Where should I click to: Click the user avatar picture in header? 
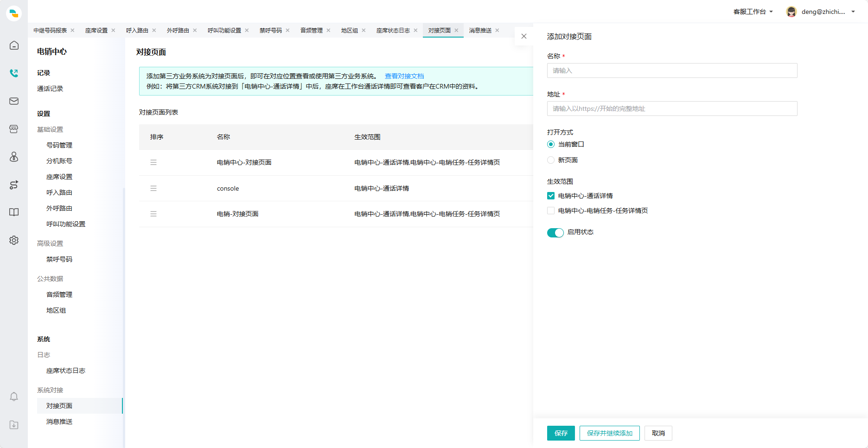coord(791,12)
